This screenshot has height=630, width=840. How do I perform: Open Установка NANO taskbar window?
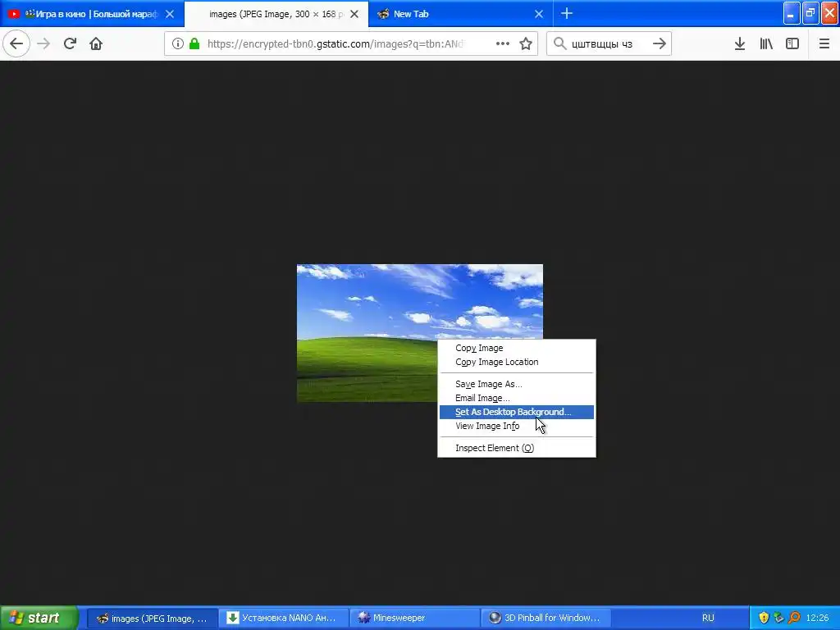(x=283, y=619)
